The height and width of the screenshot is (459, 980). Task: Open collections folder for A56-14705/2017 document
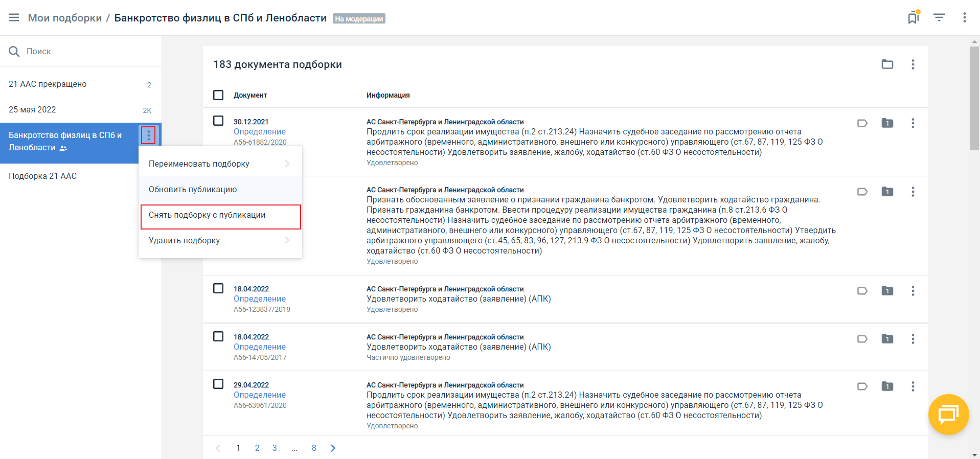pyautogui.click(x=887, y=339)
